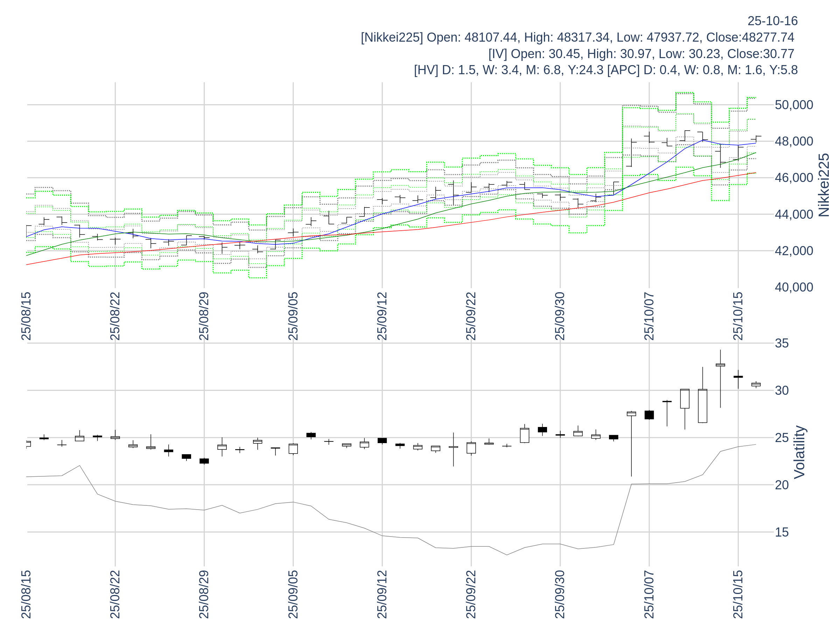
Task: Click the 25/09/30 date label under the volatility chart
Action: coord(560,594)
